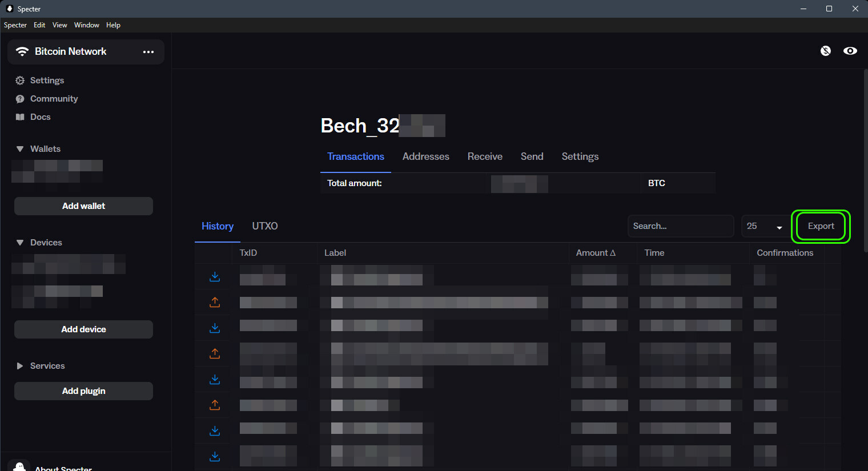Screen dimensions: 868x471
Task: Click the Total amount: label
Action: click(355, 183)
